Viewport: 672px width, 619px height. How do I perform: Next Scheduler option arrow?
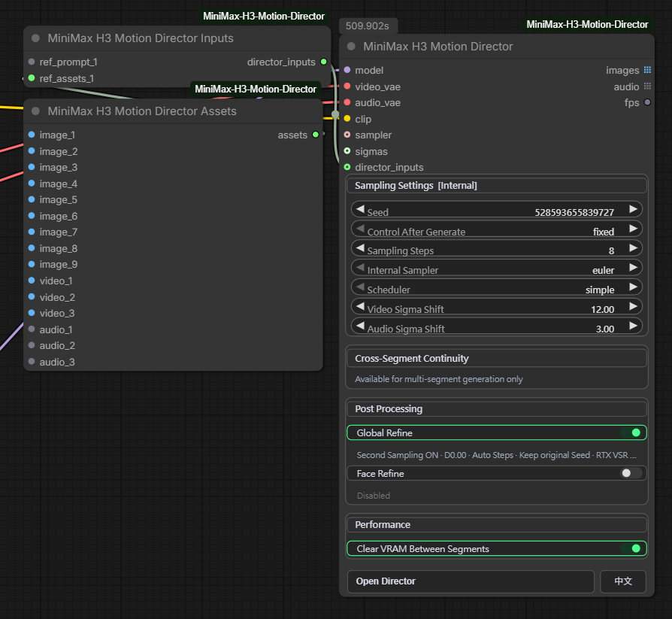[633, 287]
